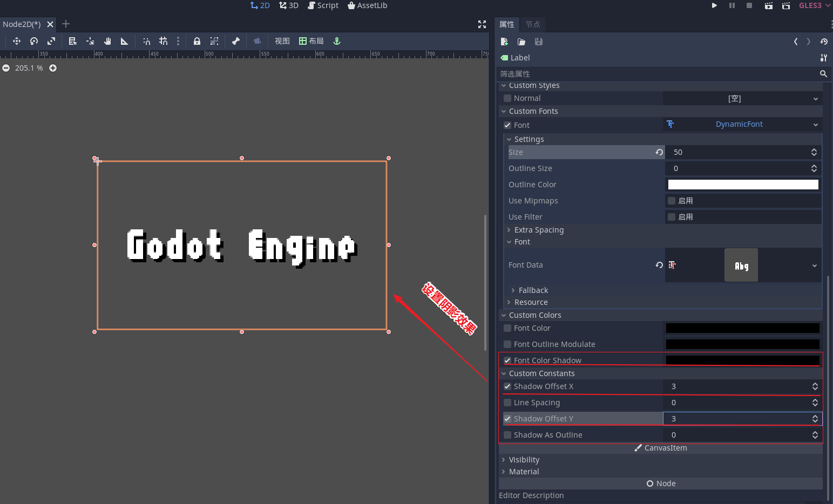
Task: Expand the Extra Spacing group
Action: point(509,230)
